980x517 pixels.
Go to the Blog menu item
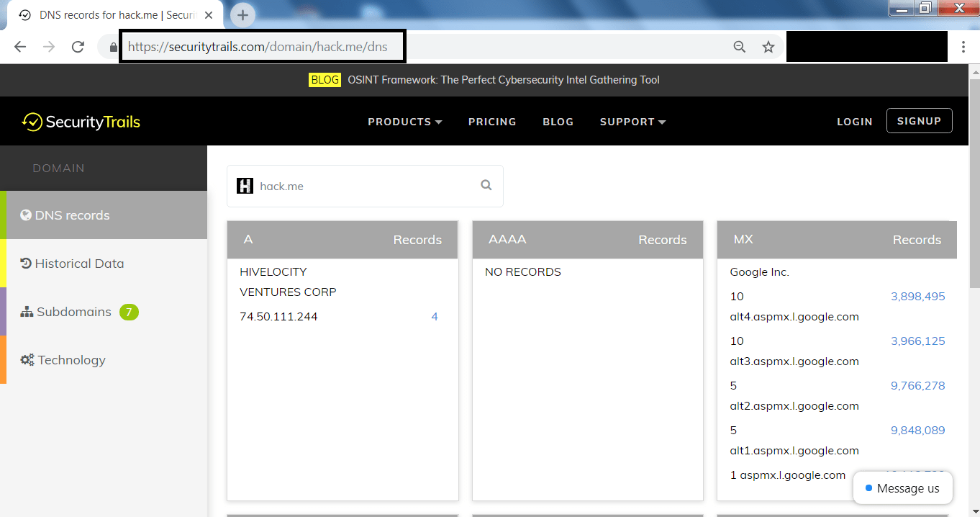pos(558,122)
